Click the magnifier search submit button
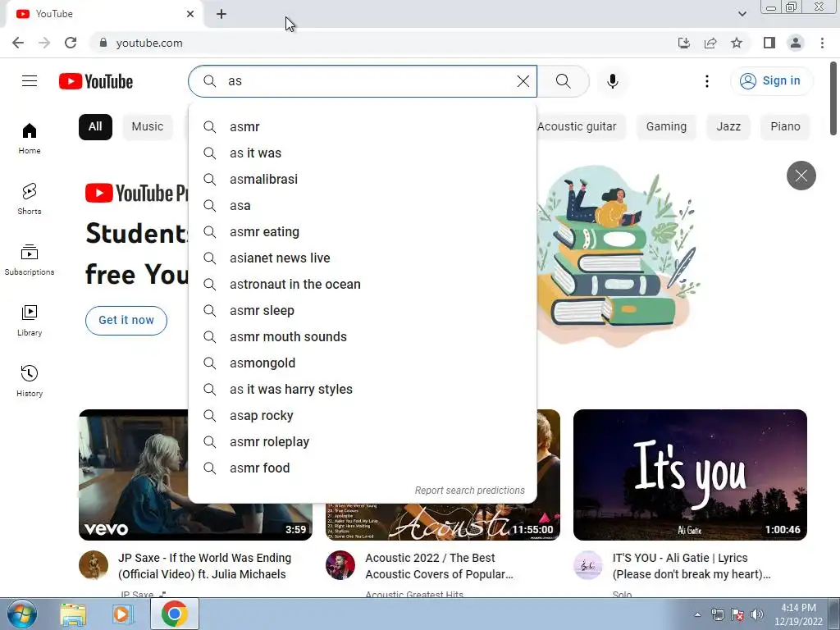The height and width of the screenshot is (630, 840). 563,81
